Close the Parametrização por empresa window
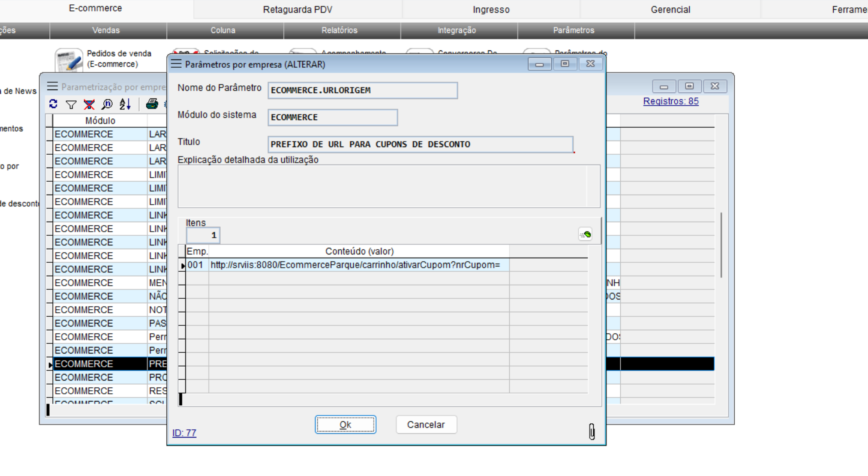 715,86
